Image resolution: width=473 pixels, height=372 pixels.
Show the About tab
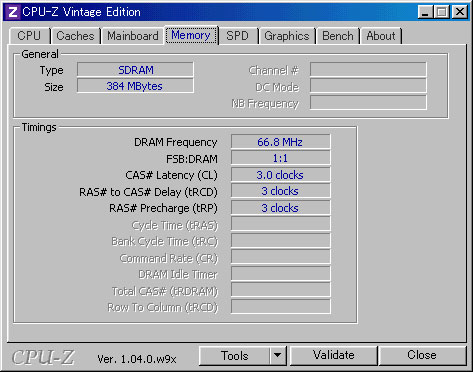381,36
